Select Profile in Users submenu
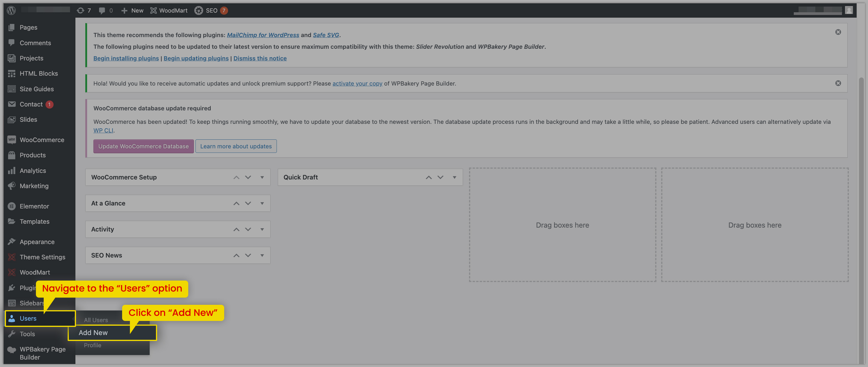The height and width of the screenshot is (367, 868). [x=92, y=345]
